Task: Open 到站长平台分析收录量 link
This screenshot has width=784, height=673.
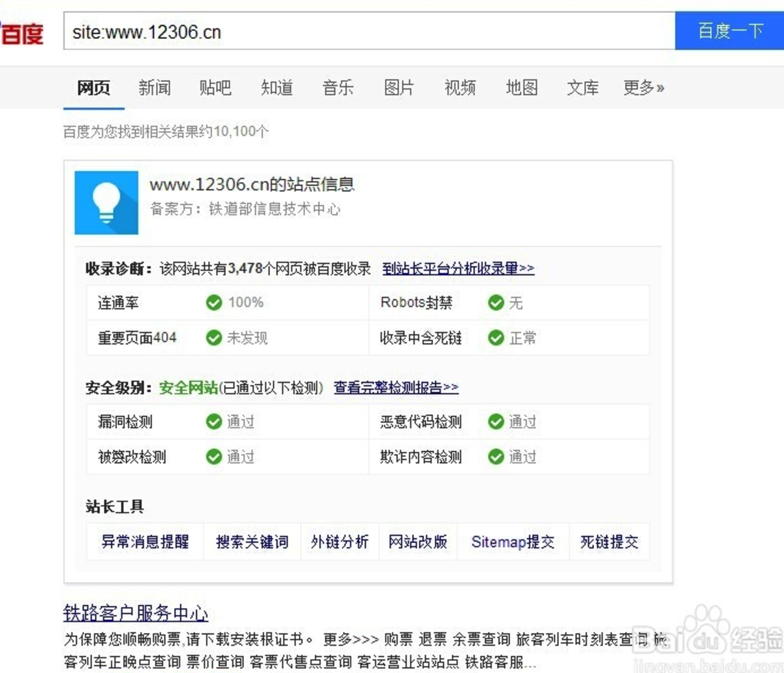Action: click(x=458, y=269)
